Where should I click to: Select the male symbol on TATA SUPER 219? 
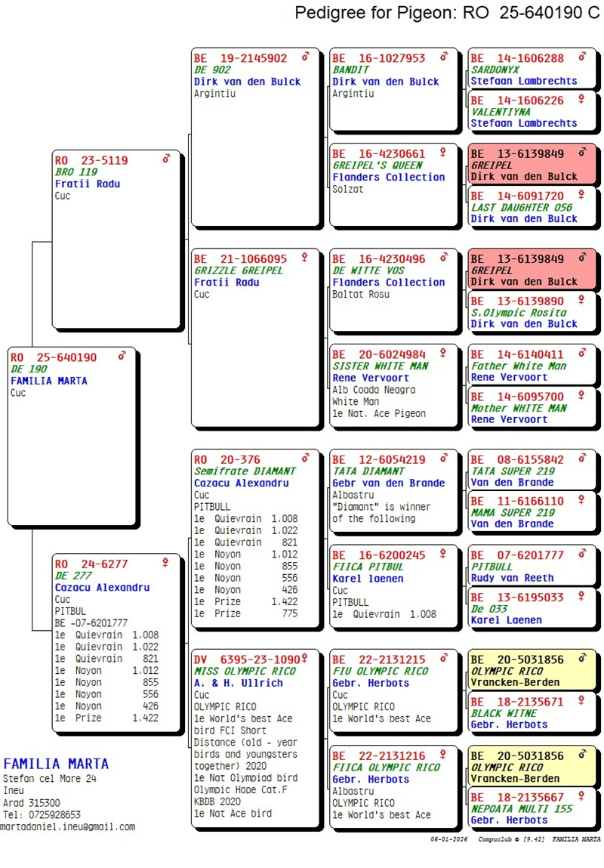[x=582, y=458]
